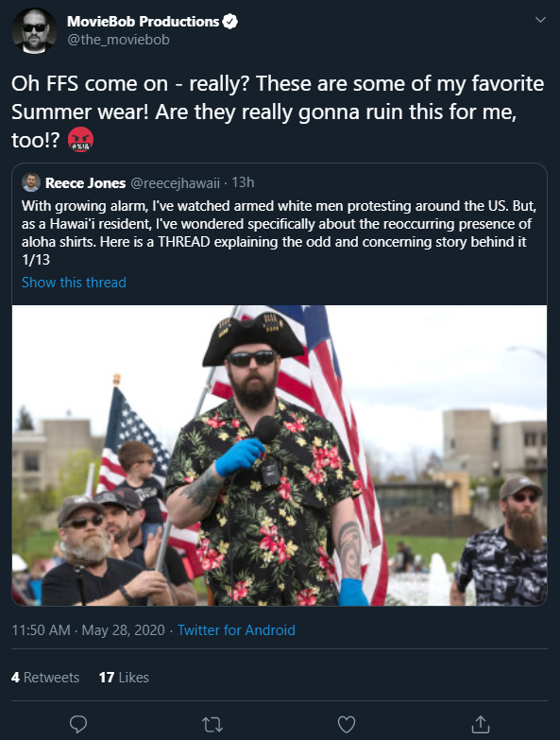
Task: View the 17 Likes list
Action: 124,678
